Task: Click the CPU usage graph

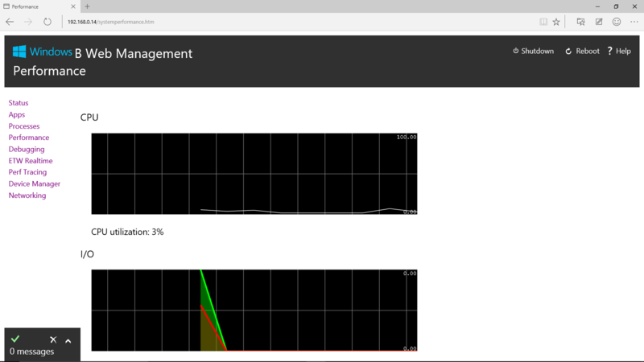Action: (x=254, y=174)
